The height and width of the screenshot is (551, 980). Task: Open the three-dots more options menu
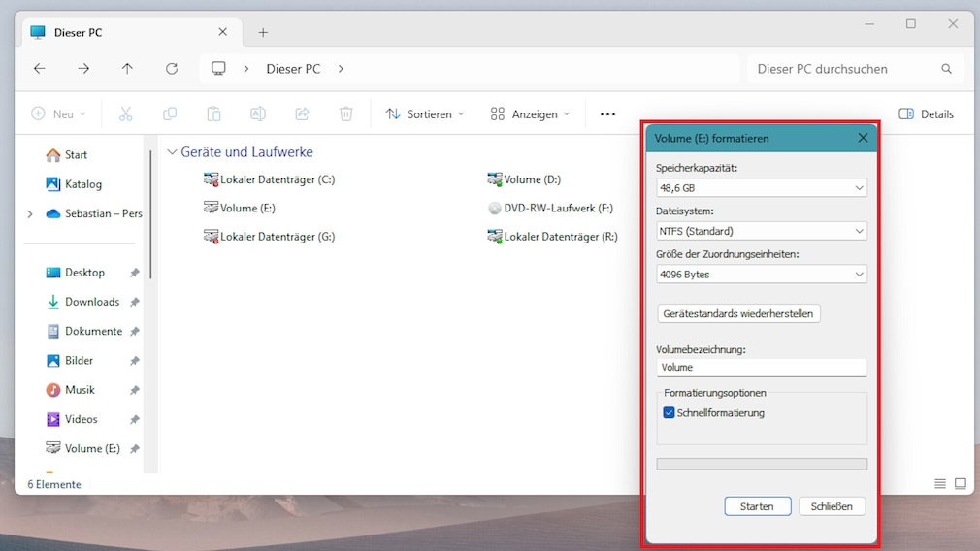607,114
